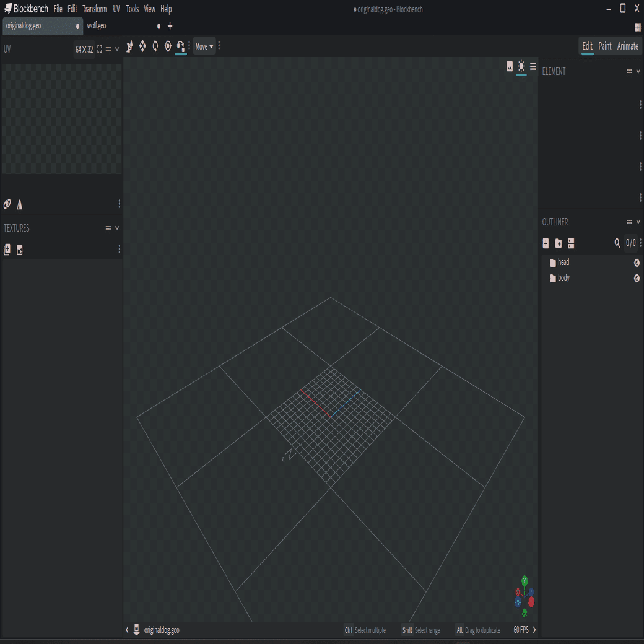Switch to Edit mode
This screenshot has width=644, height=644.
point(587,46)
